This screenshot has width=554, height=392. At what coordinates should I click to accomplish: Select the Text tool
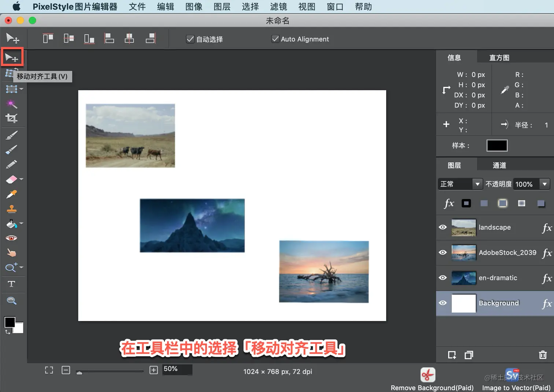point(11,284)
